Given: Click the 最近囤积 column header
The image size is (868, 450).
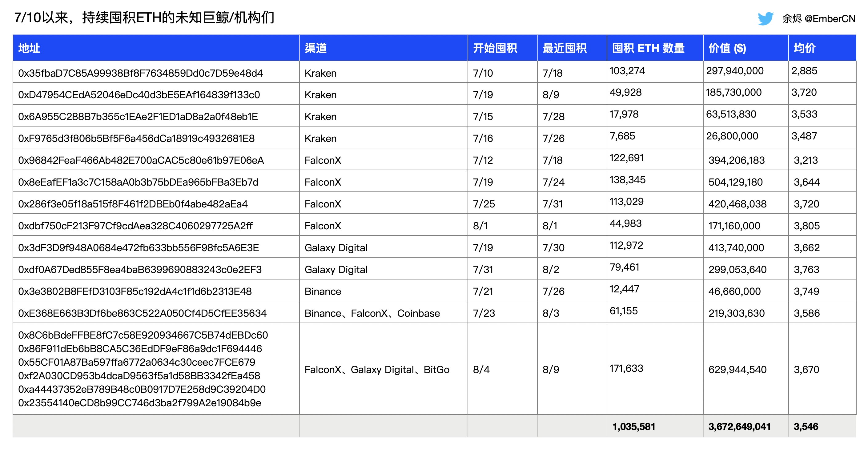Looking at the screenshot, I should point(565,48).
